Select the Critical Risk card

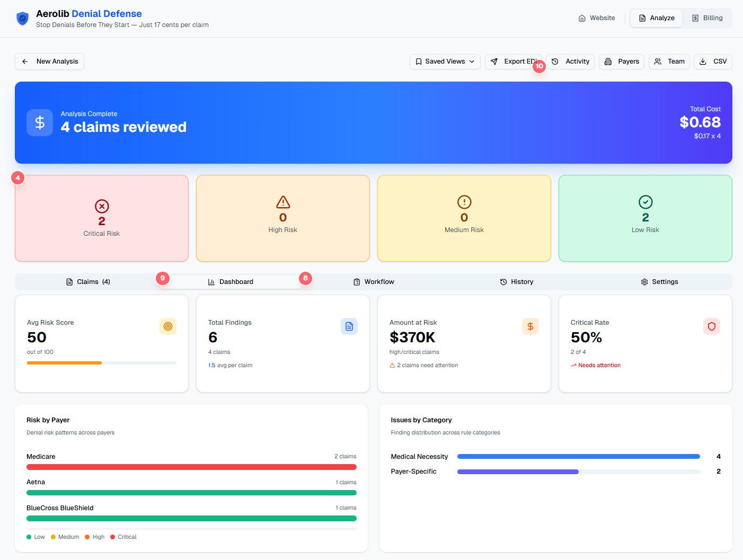[101, 218]
